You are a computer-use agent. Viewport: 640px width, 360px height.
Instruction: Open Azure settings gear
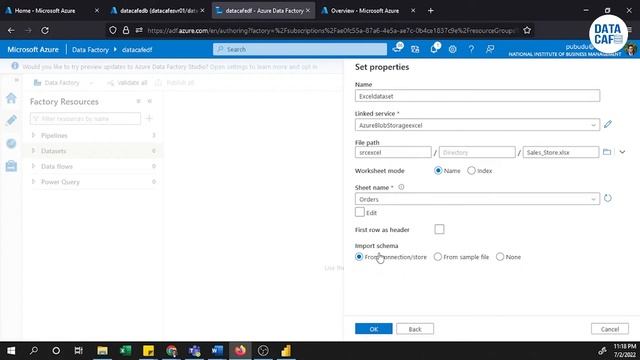tap(452, 49)
